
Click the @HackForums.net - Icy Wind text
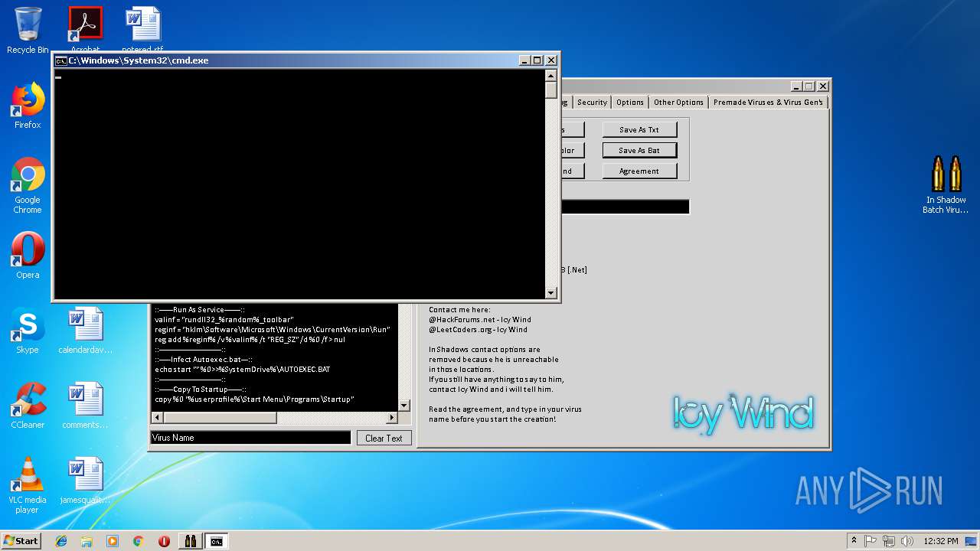tap(479, 320)
